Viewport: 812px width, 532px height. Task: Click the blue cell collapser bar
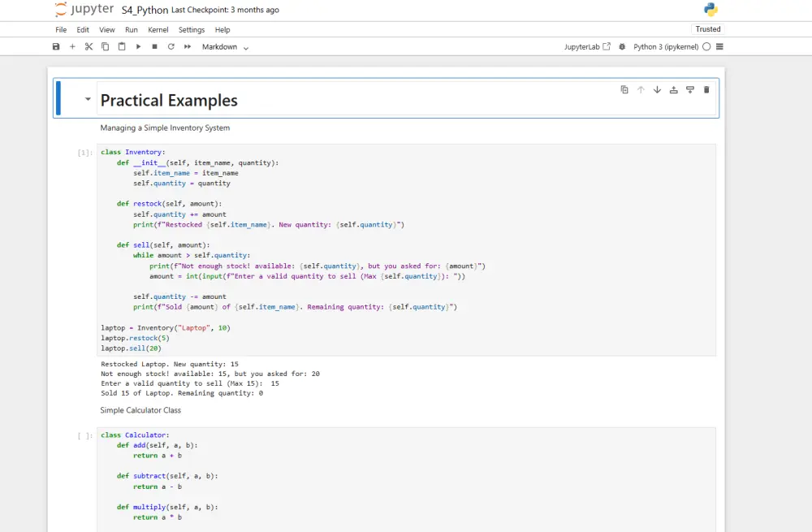58,98
